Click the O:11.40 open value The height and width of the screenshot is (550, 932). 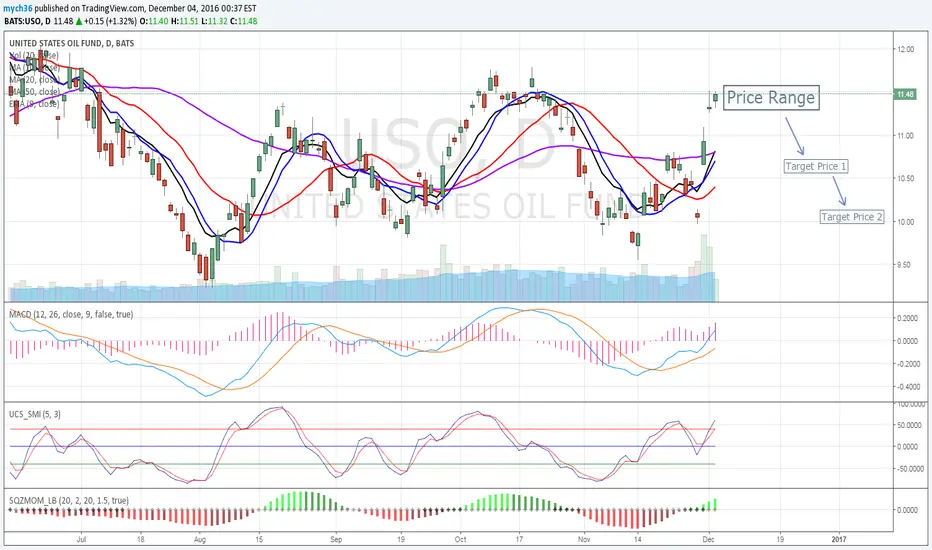pyautogui.click(x=153, y=21)
